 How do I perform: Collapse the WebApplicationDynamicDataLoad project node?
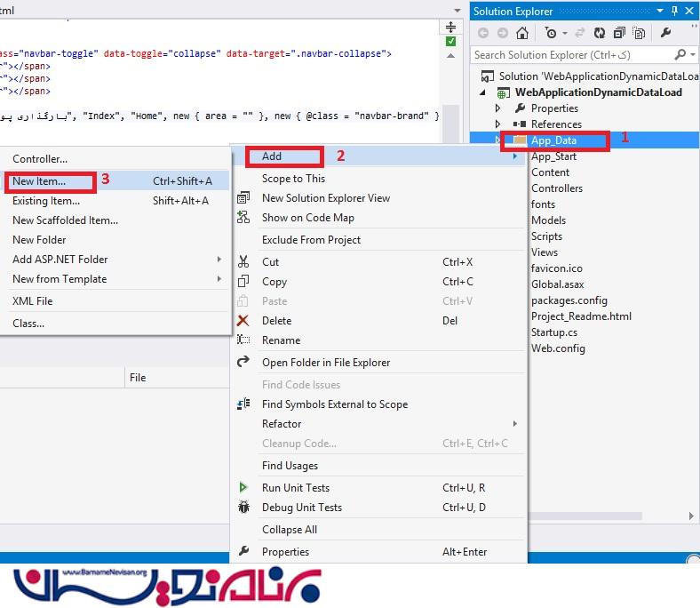pyautogui.click(x=483, y=92)
